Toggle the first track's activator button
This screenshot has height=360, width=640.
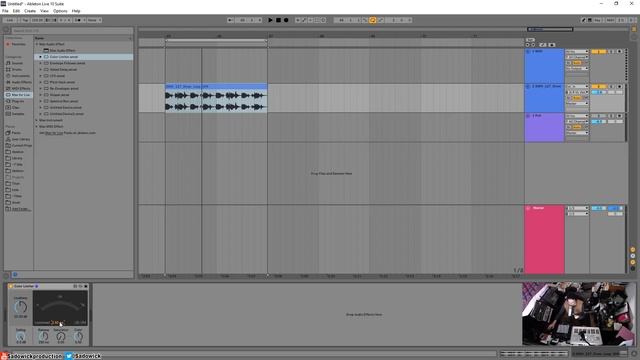[x=598, y=52]
